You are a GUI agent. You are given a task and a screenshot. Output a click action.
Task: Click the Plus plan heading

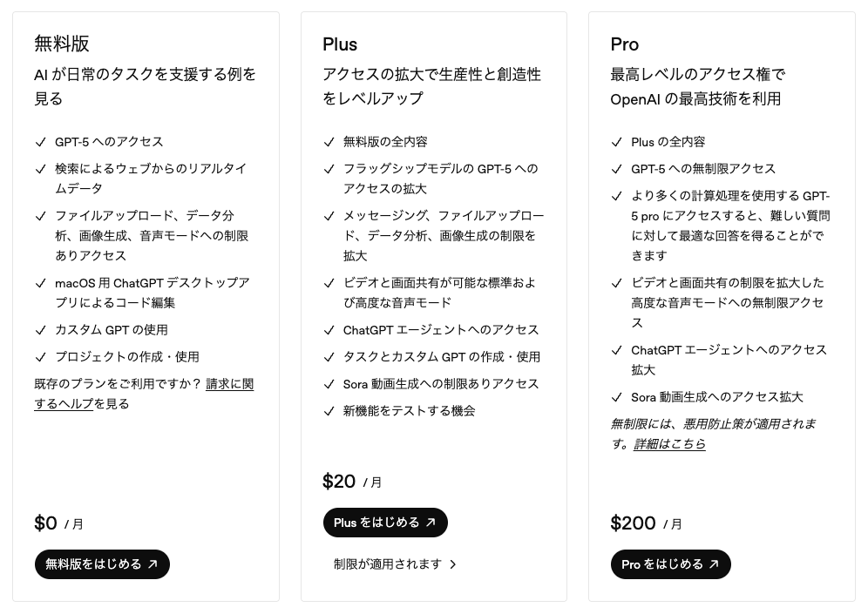(x=340, y=44)
